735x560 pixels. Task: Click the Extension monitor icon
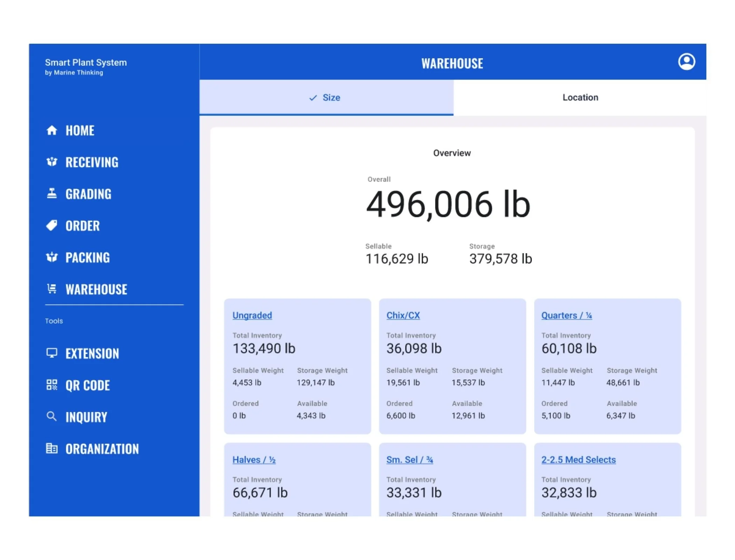pos(51,353)
